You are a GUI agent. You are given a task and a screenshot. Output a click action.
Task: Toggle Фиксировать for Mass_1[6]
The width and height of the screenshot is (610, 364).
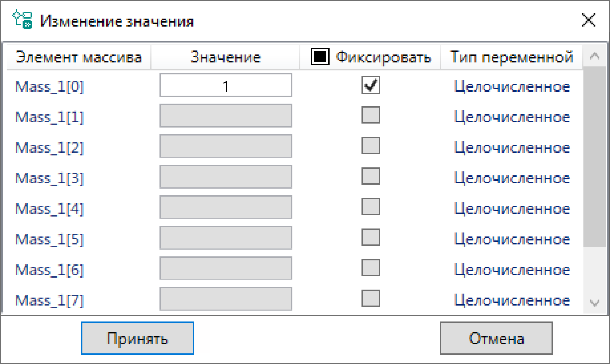point(370,268)
